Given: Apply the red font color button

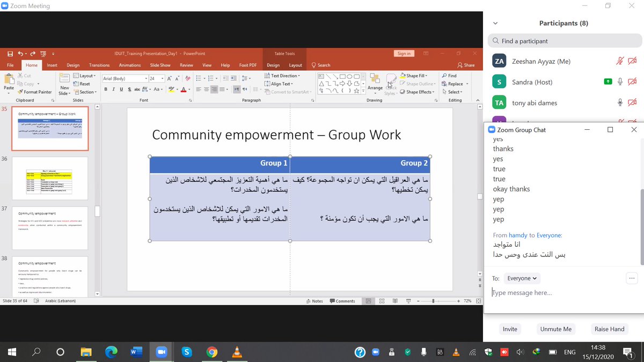Looking at the screenshot, I should (x=184, y=89).
